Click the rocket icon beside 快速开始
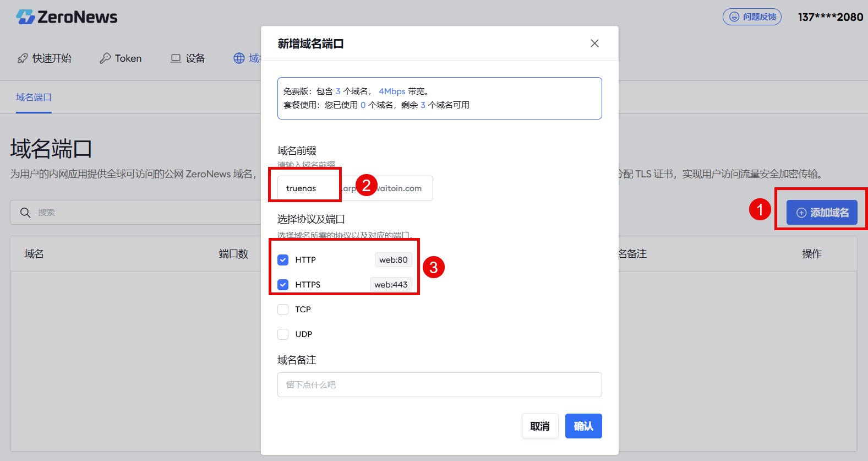The image size is (868, 461). [x=23, y=58]
